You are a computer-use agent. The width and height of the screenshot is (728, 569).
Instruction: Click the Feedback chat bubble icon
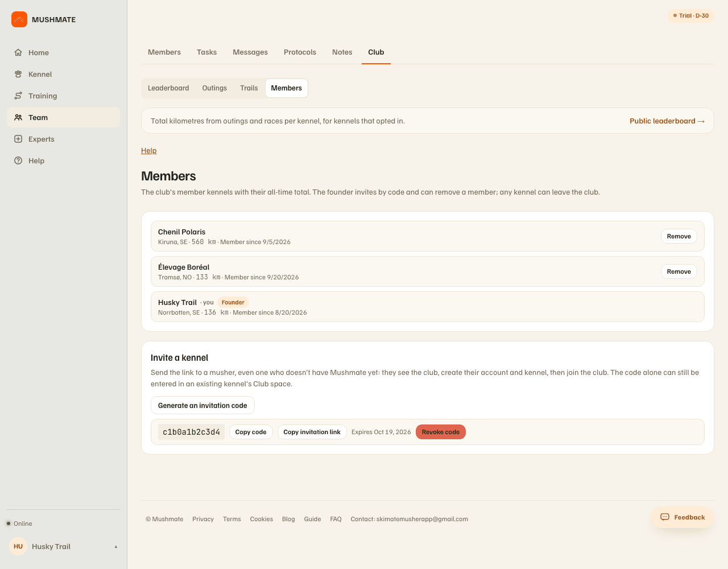[x=665, y=517]
